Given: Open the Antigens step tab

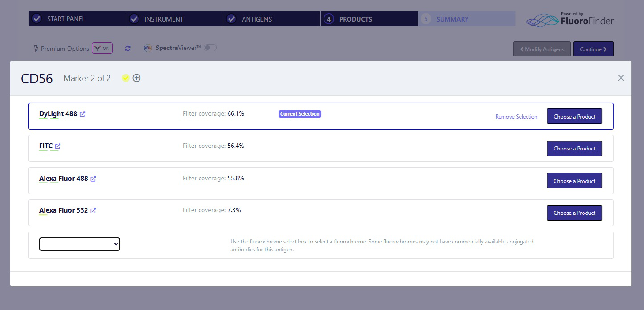Looking at the screenshot, I should coord(271,19).
